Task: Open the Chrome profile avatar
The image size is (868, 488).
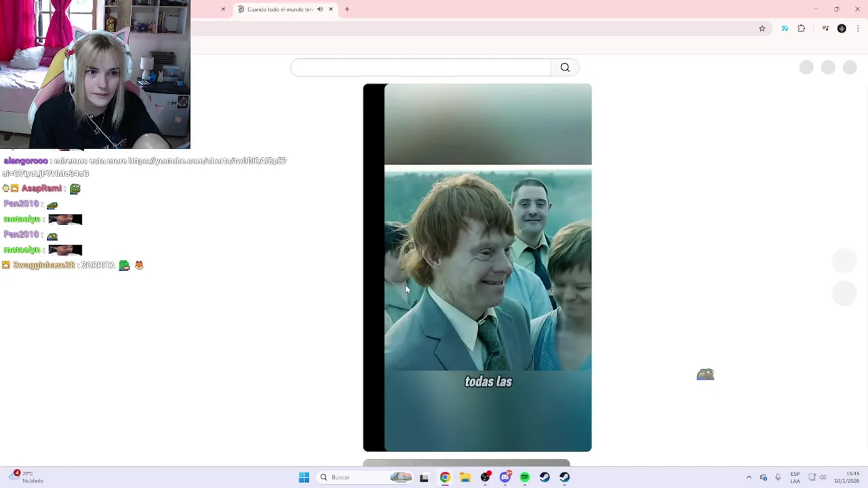Action: [x=842, y=28]
